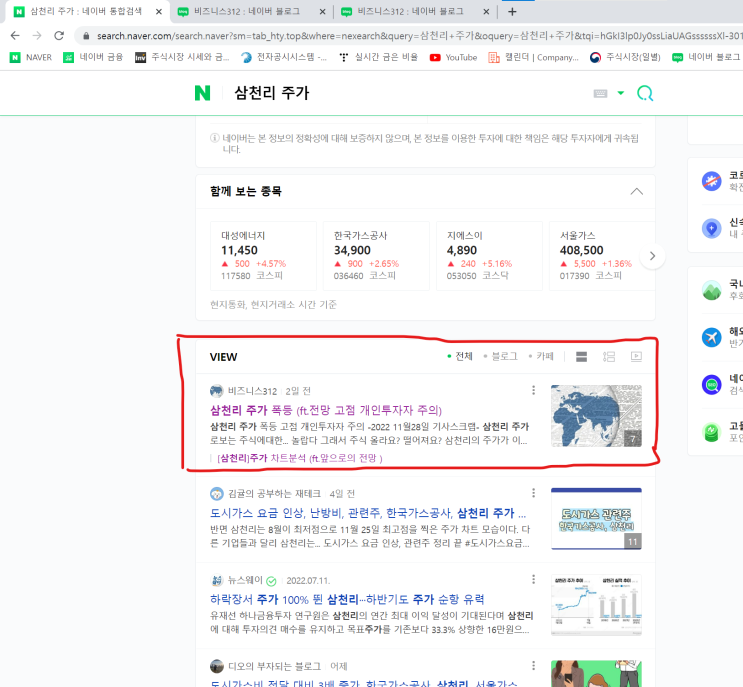Click the 김균의 공부하는 재테크 author name

274,494
